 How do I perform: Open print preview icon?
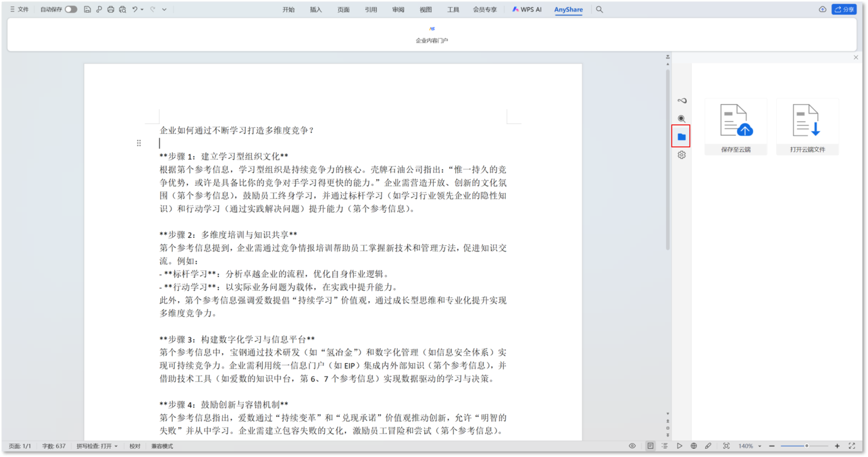point(123,9)
